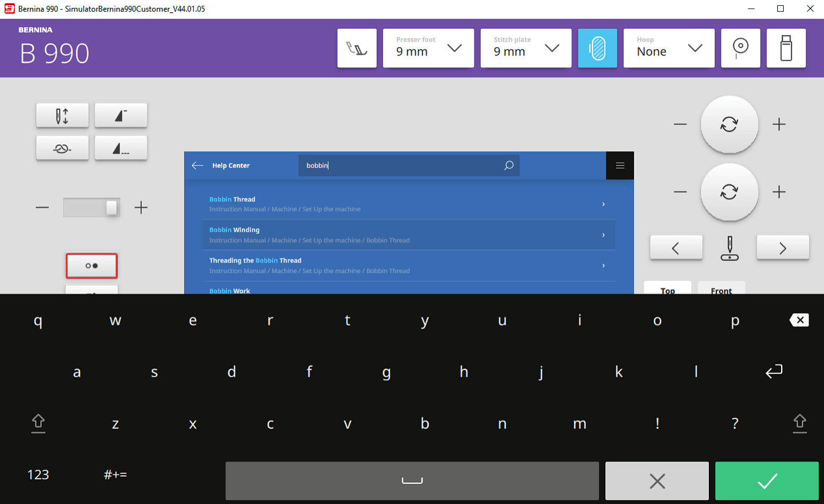Click minus beside upper multifunction knob
Image resolution: width=824 pixels, height=504 pixels.
pos(680,125)
